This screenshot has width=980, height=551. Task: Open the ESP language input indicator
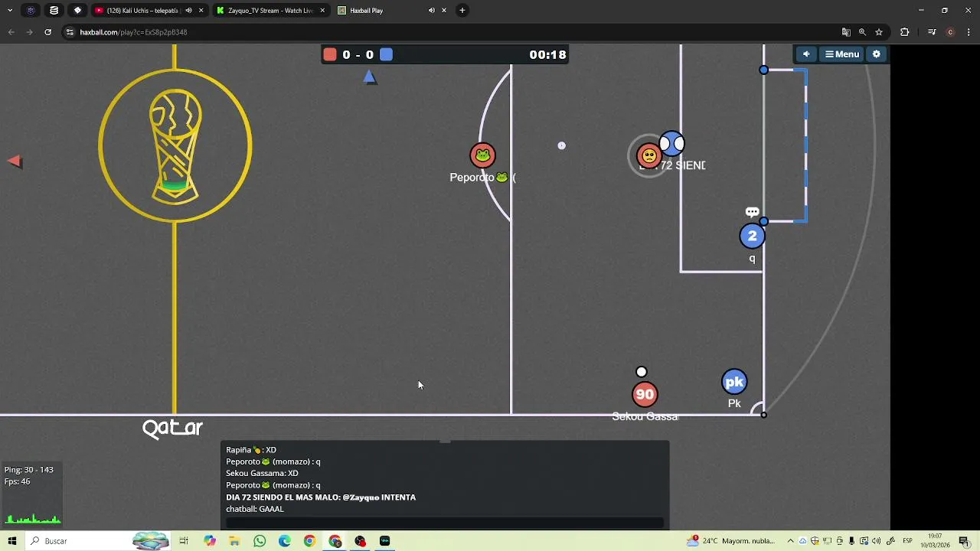(907, 541)
